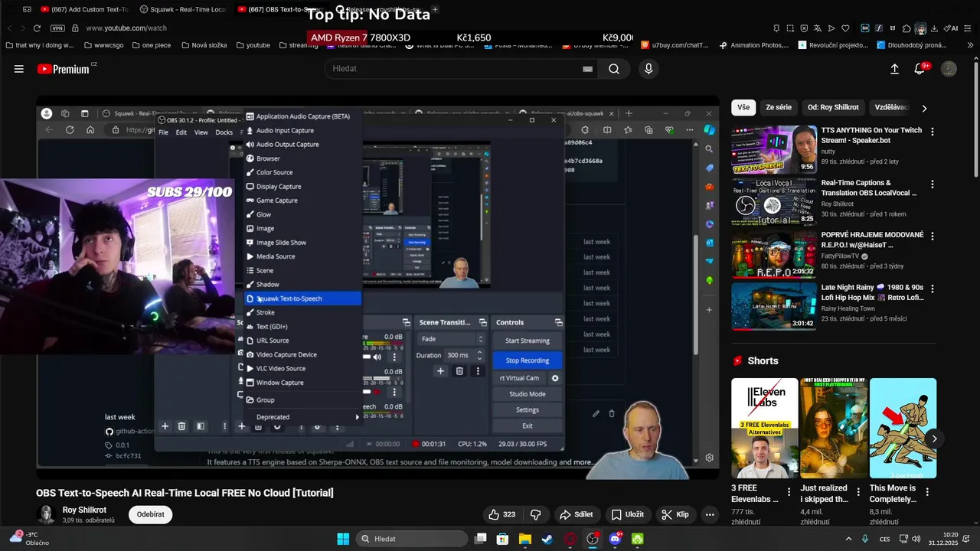Dislike the video
The height and width of the screenshot is (551, 980).
536,515
